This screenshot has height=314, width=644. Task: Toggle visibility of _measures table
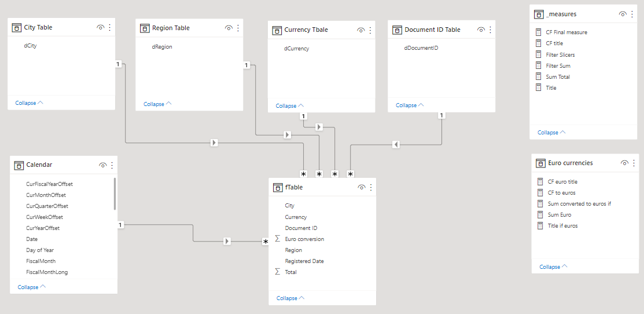tap(622, 14)
